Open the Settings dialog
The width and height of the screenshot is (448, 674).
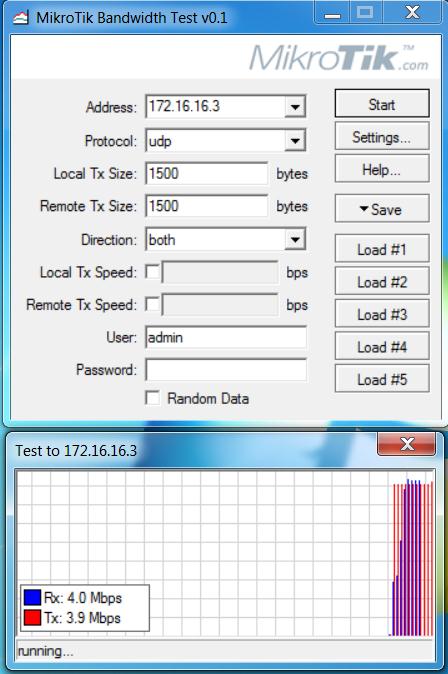point(382,136)
